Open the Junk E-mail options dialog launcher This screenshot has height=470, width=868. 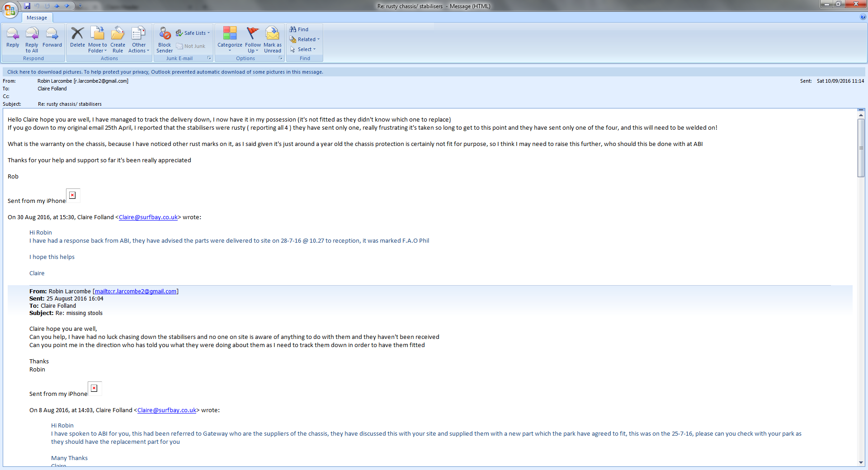click(209, 58)
